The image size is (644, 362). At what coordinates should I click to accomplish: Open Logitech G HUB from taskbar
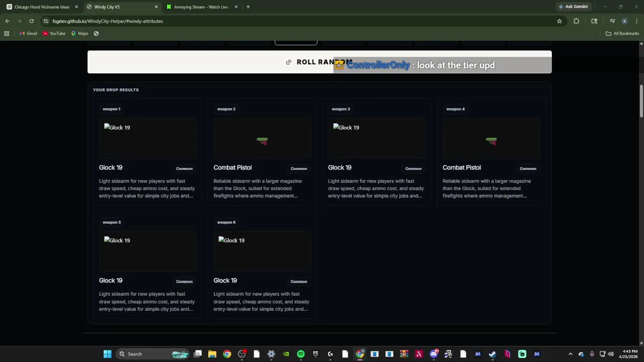tap(330, 354)
